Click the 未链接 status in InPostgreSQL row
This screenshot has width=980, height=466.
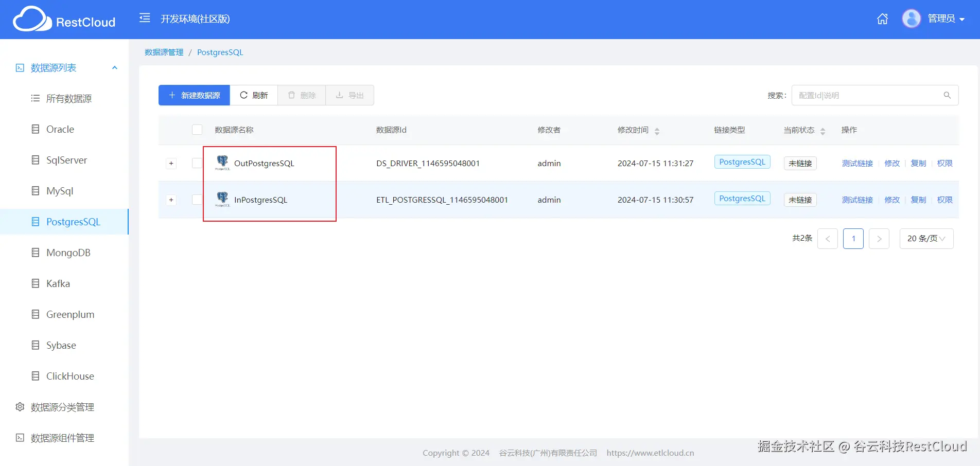[800, 200]
